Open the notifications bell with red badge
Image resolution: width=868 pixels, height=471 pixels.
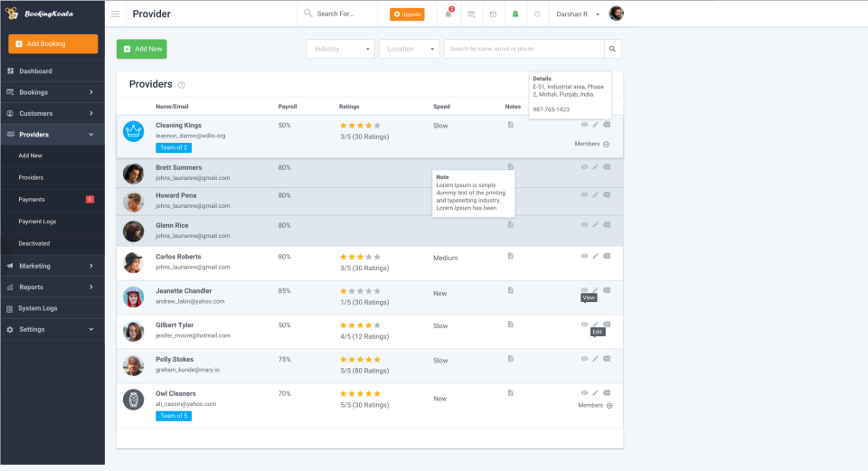[x=448, y=14]
